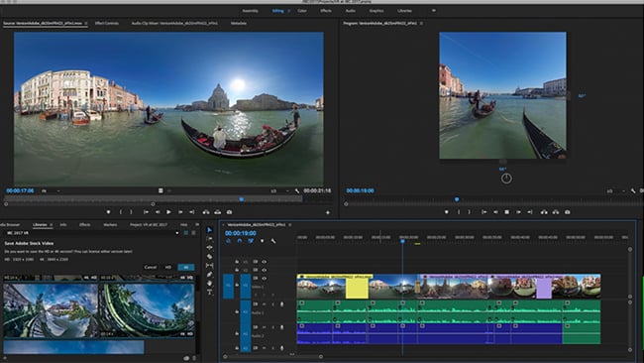644x363 pixels.
Task: Click Extract button in Program monitor
Action: pos(556,212)
